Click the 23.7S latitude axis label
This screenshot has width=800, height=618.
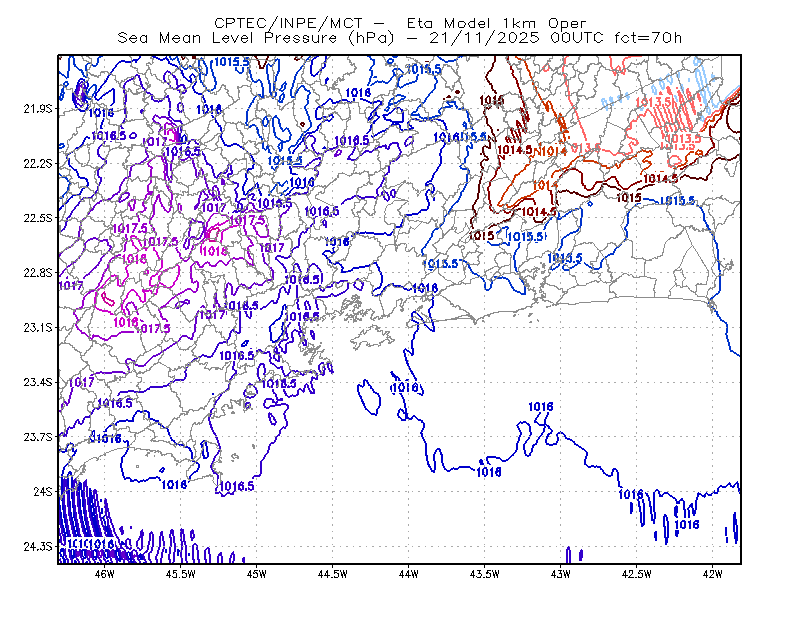(x=38, y=437)
